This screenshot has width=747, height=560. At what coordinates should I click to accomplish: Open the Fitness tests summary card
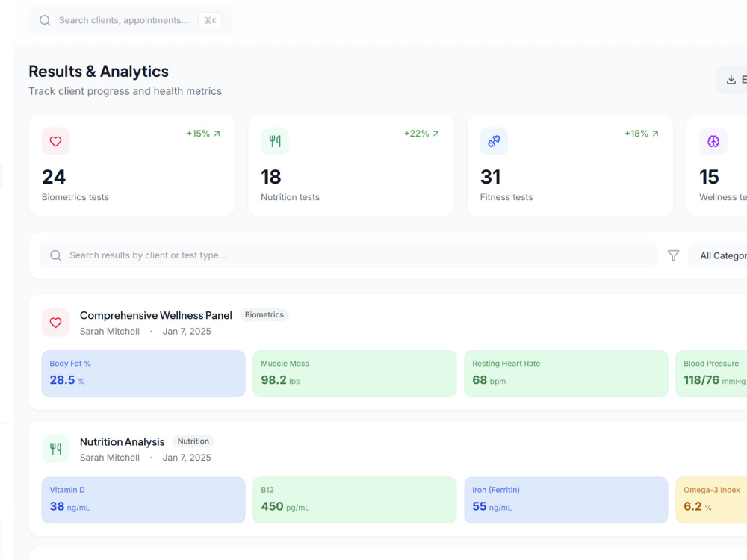click(570, 166)
